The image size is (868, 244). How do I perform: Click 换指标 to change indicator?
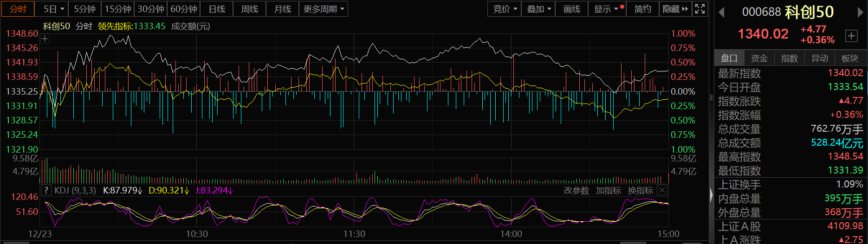[640, 191]
